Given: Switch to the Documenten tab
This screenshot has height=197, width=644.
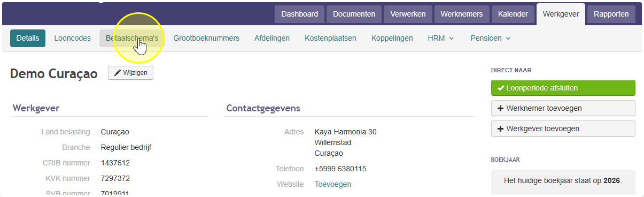Looking at the screenshot, I should point(354,14).
